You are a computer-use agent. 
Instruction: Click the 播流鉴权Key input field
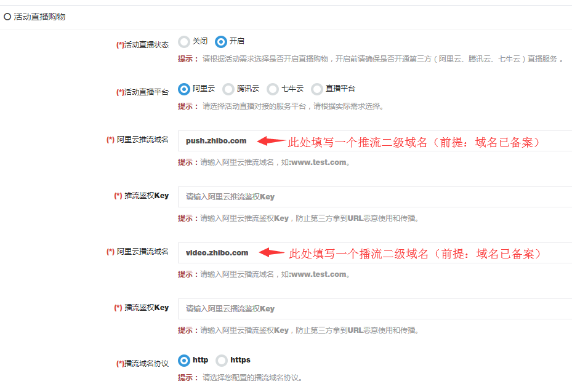tap(375, 309)
